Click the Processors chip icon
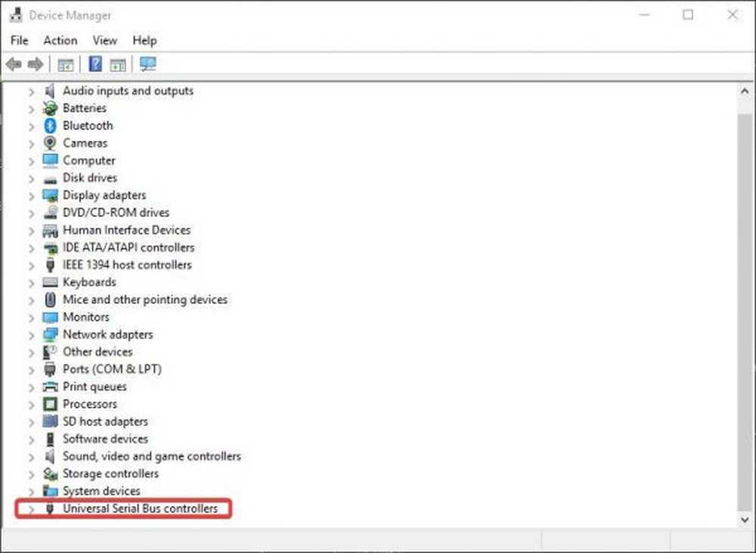This screenshot has width=756, height=553. 51,404
